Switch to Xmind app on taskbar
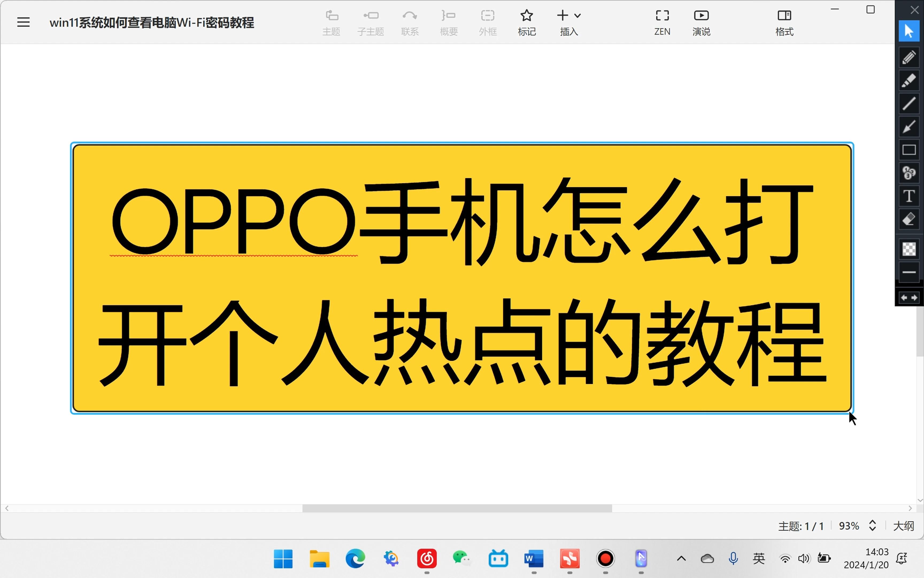The height and width of the screenshot is (578, 924). pos(570,559)
